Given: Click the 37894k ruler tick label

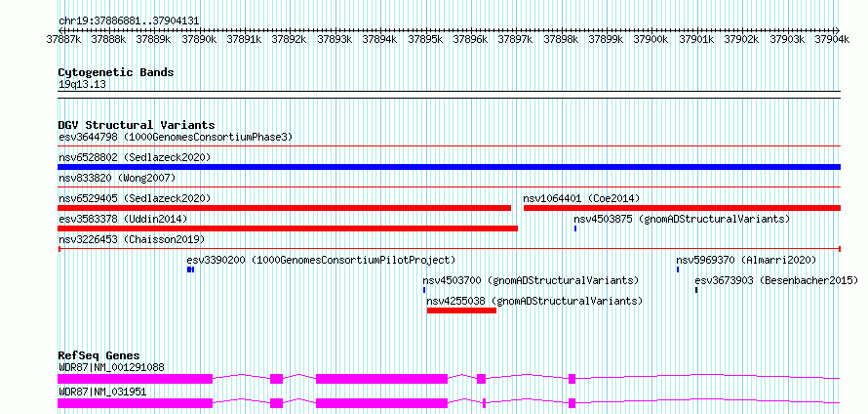Looking at the screenshot, I should pyautogui.click(x=379, y=39).
